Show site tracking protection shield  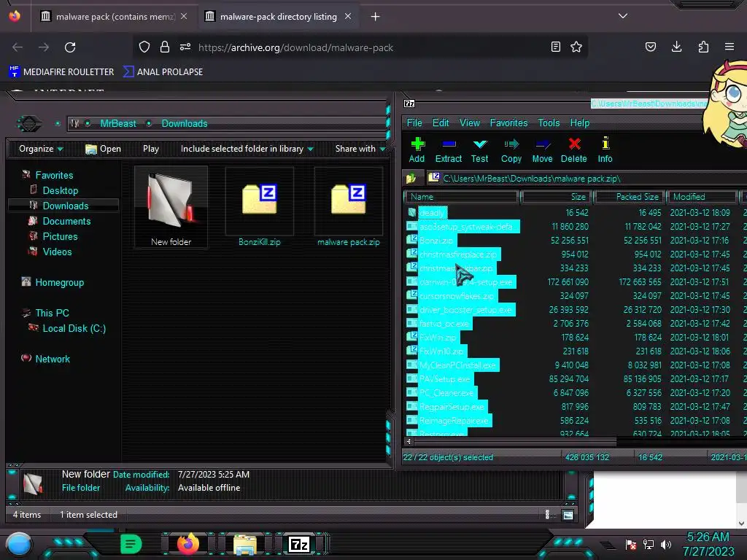[x=144, y=47]
